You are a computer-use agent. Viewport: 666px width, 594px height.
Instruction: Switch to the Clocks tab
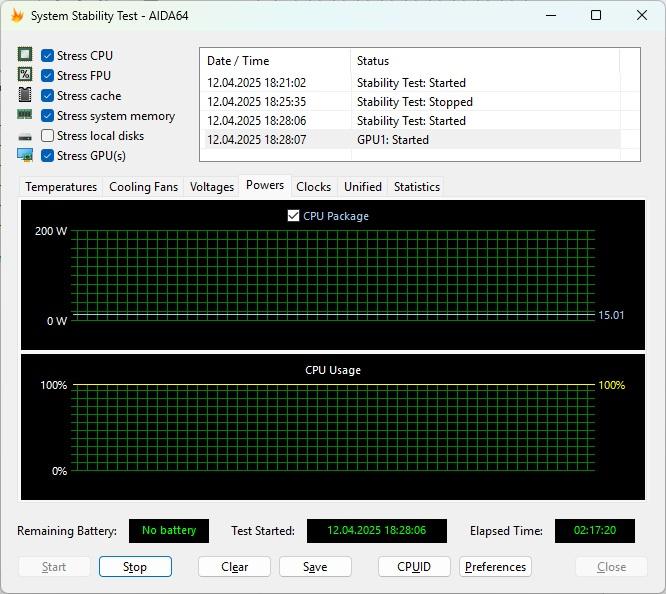tap(313, 187)
